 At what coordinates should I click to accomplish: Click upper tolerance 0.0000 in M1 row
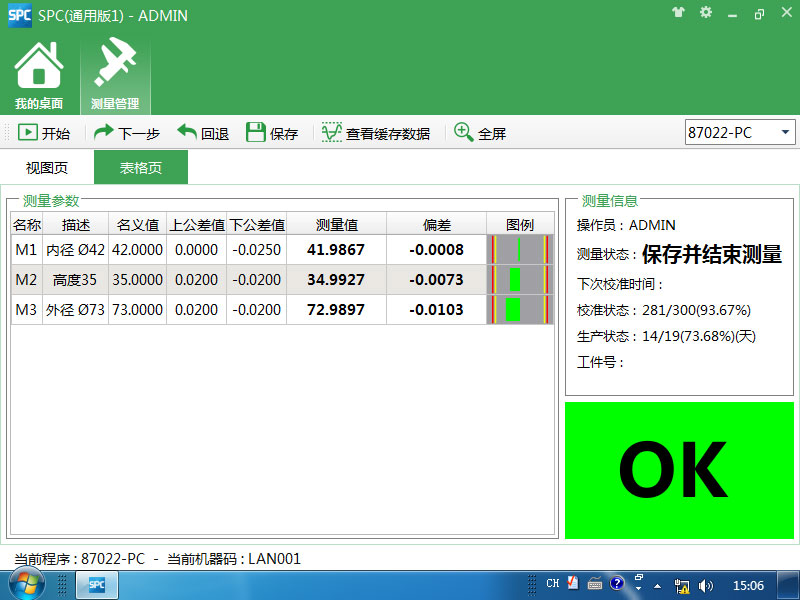pyautogui.click(x=196, y=250)
